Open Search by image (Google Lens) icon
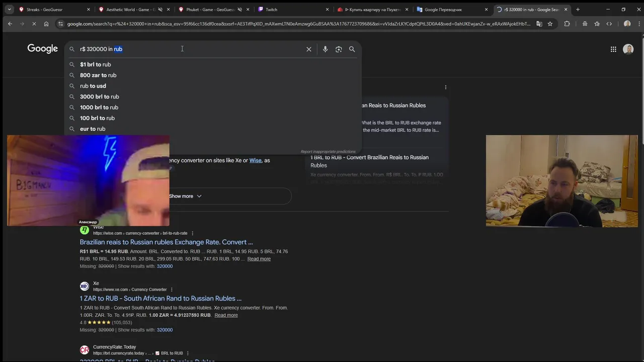Screen dimensions: 644x362 point(339,49)
